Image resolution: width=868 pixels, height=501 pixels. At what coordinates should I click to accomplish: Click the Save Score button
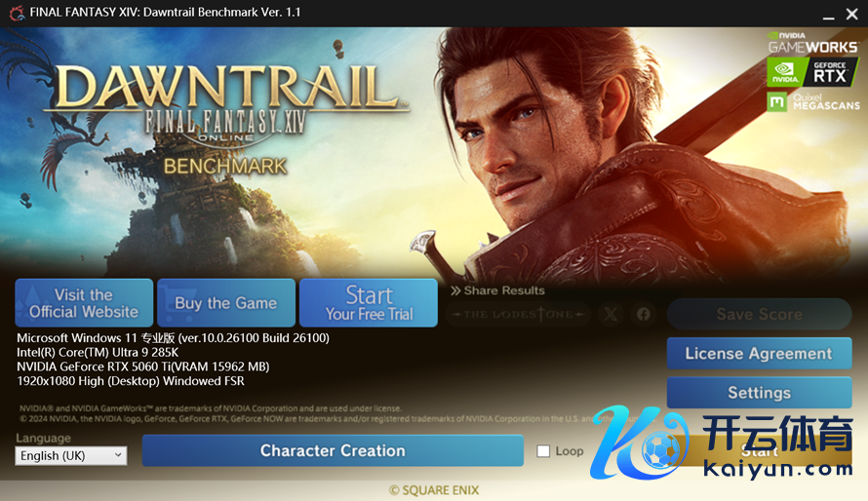coord(759,314)
